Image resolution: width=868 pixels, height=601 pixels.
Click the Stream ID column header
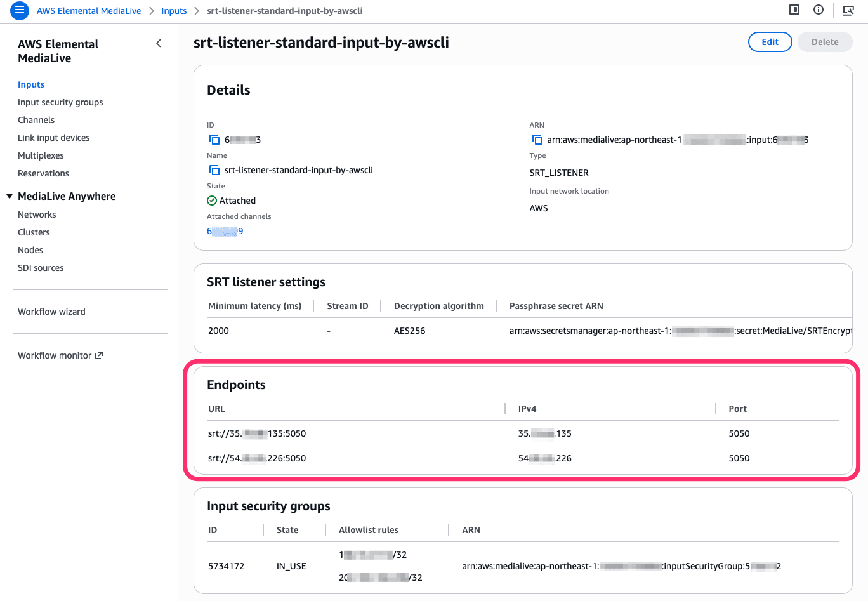(x=348, y=306)
